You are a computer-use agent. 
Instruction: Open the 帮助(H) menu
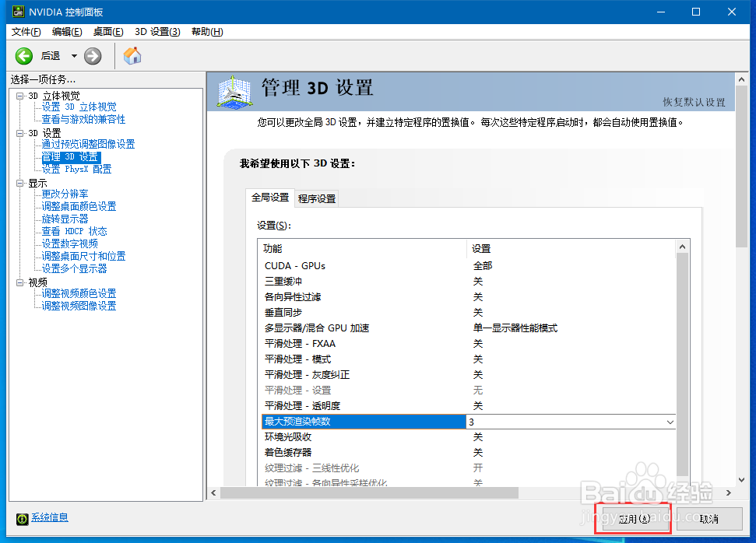click(207, 32)
